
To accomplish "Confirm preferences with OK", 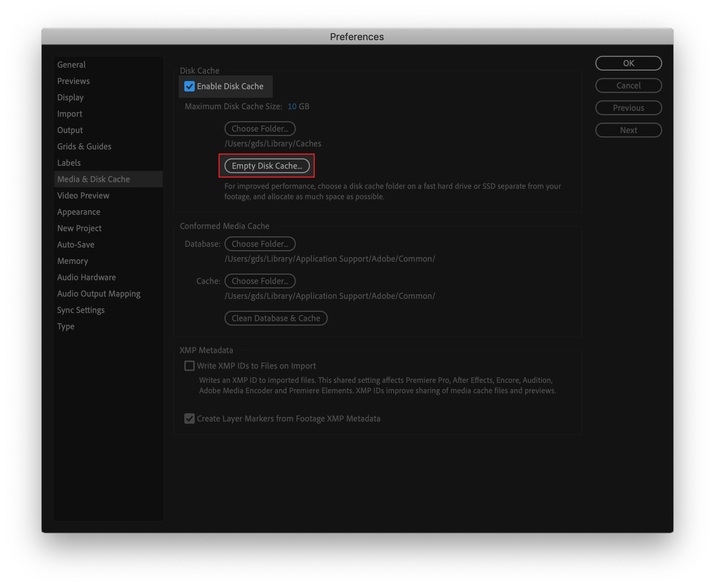I will click(x=628, y=63).
